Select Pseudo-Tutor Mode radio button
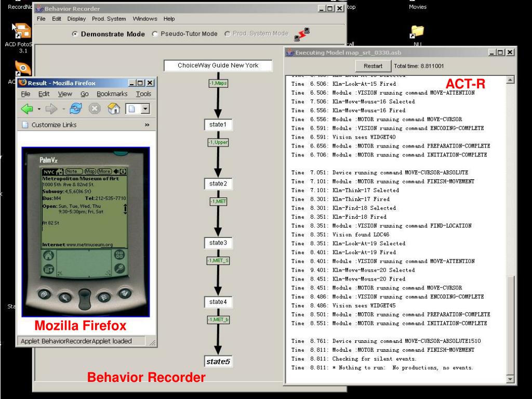Viewport: 532px width, 399px height. coord(155,34)
